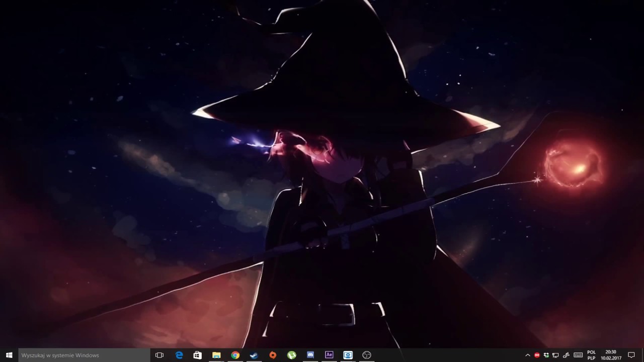
Task: Open the network status tray icon
Action: [x=556, y=355]
